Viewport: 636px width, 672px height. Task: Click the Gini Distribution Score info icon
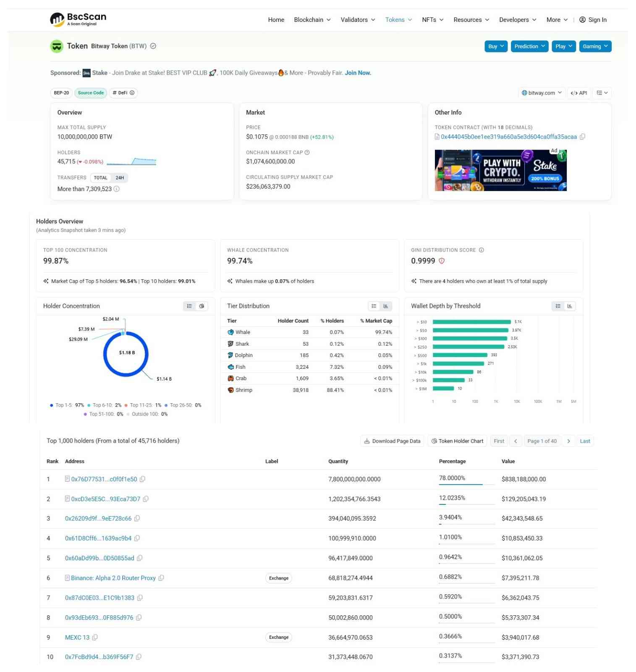[x=482, y=250]
